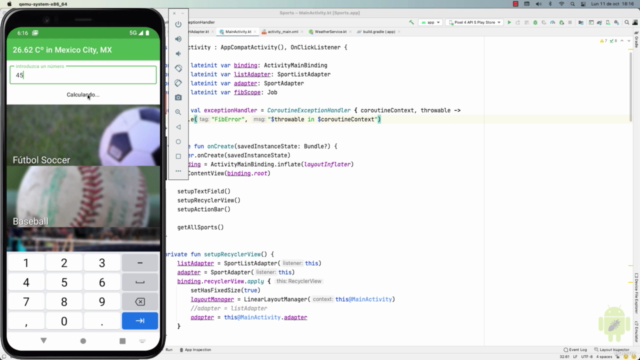Click the setupRecyclerView() call in onCreate

(x=209, y=200)
